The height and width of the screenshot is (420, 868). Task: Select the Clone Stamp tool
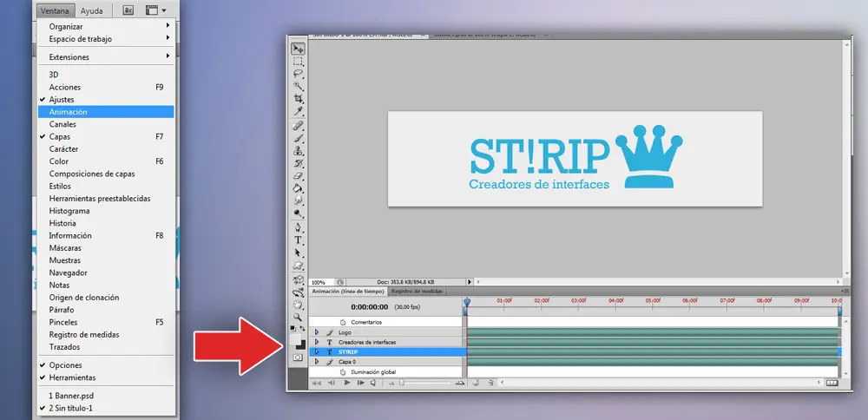click(299, 150)
